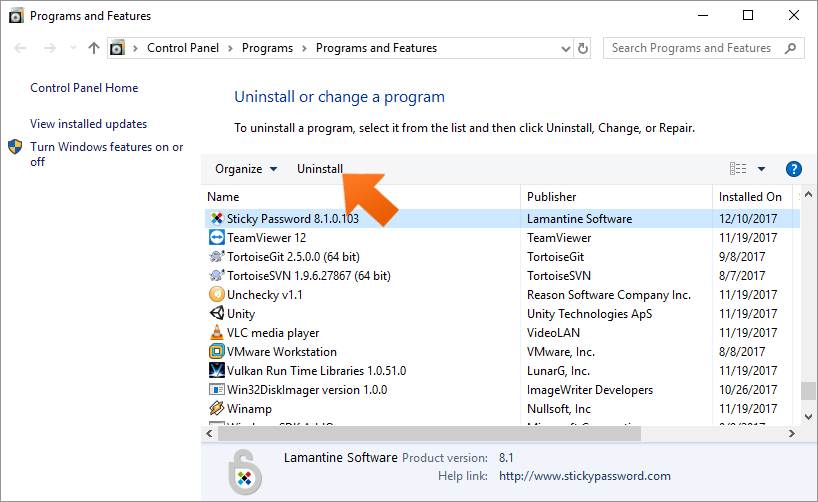Open Control Panel Home link
The image size is (818, 502).
pos(84,88)
